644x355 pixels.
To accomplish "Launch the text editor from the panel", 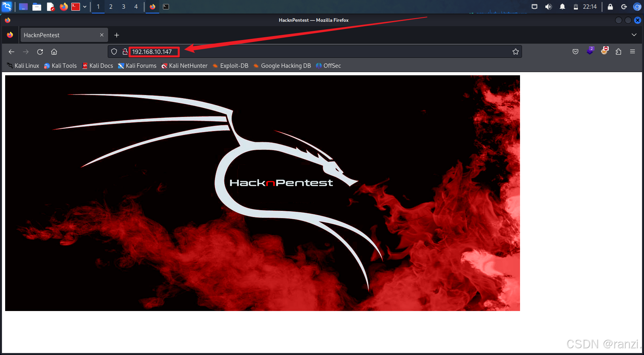I will [x=50, y=7].
